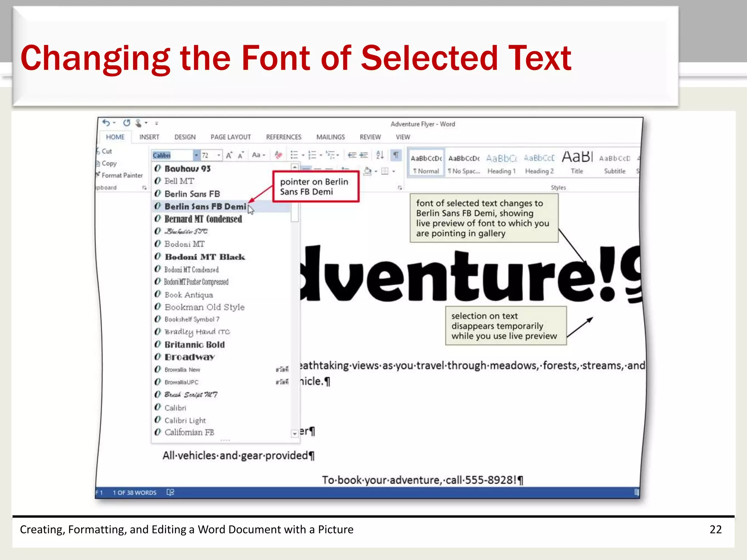Switch to the DESIGN ribbon tab
This screenshot has height=560, width=747.
pyautogui.click(x=185, y=137)
